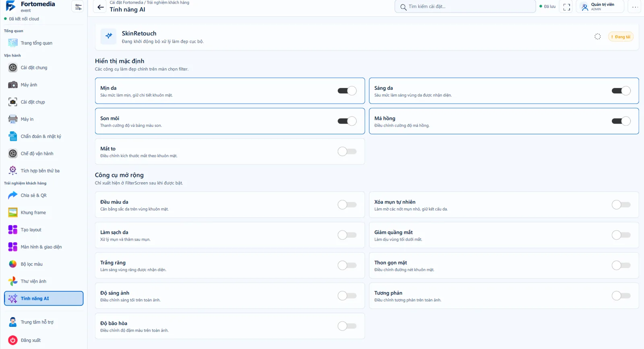This screenshot has width=644, height=349.
Task: Toggle fullscreen mode icon
Action: [x=566, y=7]
